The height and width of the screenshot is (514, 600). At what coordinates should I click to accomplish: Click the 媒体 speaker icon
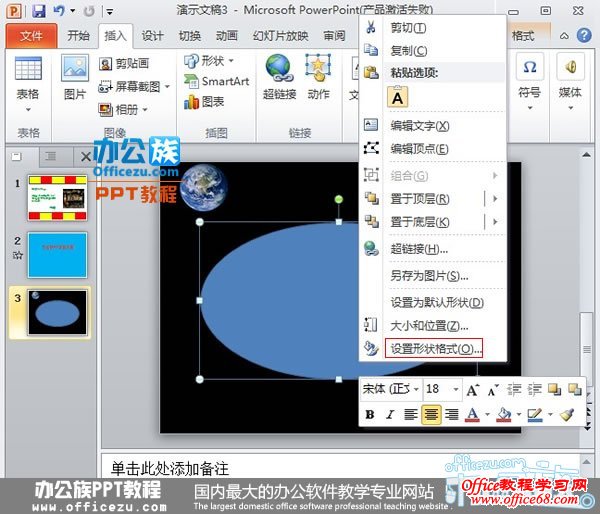point(570,67)
